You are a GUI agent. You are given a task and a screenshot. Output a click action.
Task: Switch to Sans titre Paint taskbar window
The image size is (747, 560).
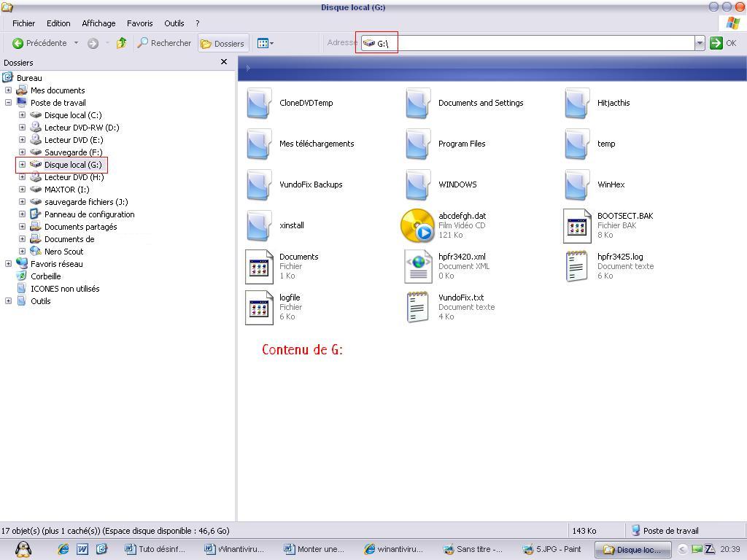tap(473, 550)
